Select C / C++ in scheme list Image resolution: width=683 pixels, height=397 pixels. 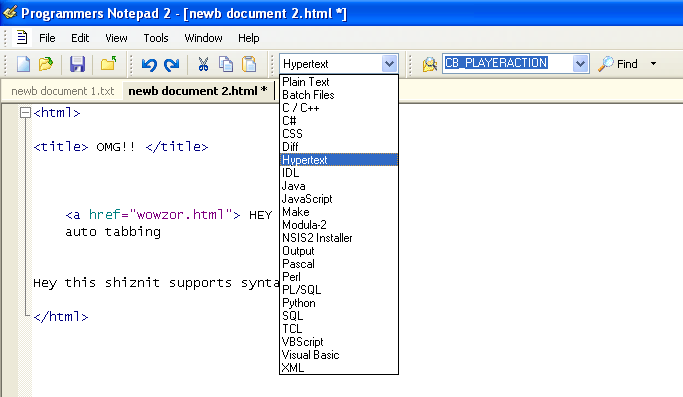(339, 108)
